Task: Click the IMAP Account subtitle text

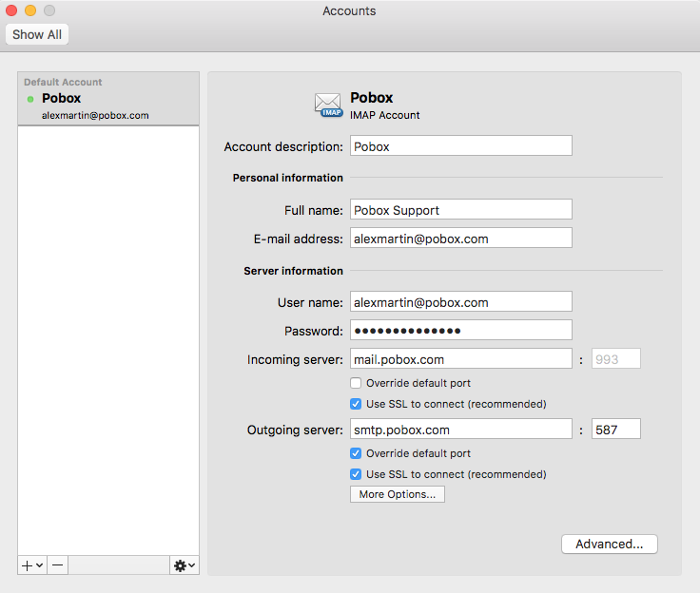Action: [385, 115]
